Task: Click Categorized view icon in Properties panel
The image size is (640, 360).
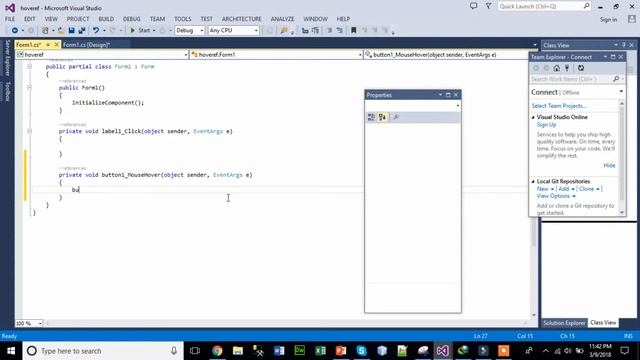Action: tap(371, 118)
